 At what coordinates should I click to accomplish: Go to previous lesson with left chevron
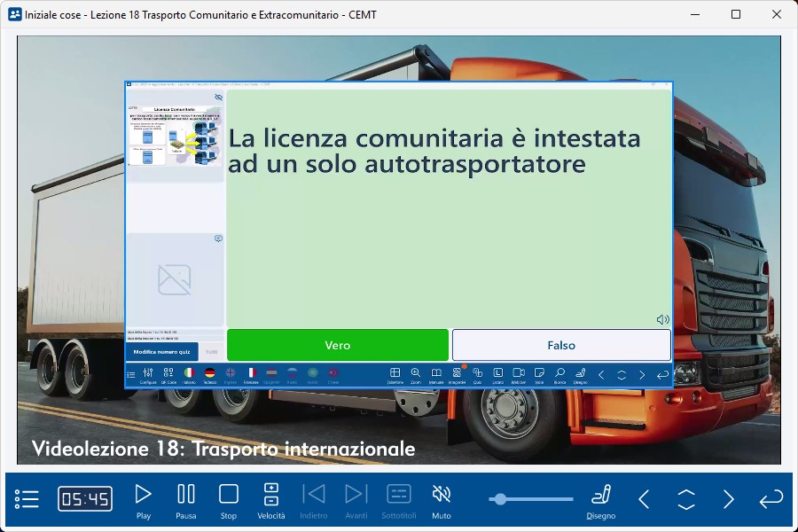(645, 499)
